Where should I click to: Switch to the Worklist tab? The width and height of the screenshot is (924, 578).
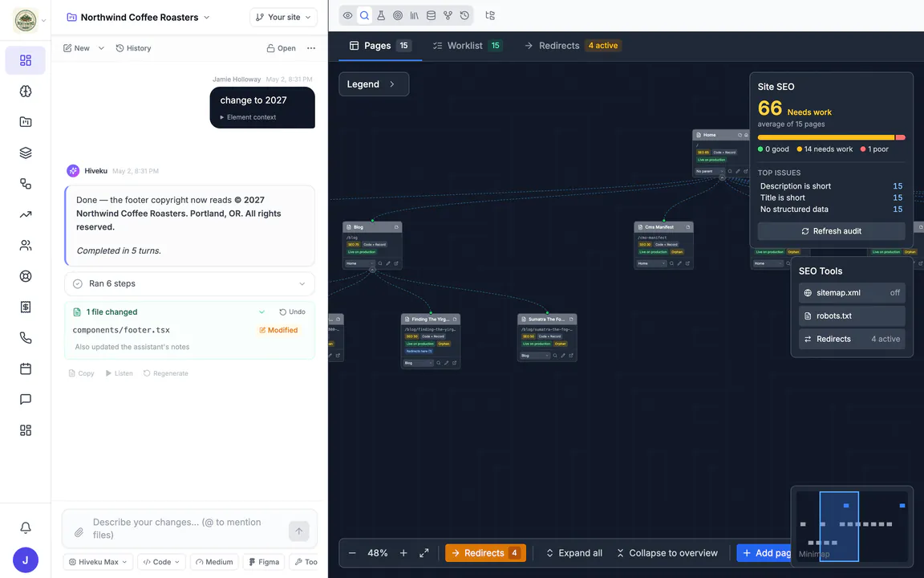[468, 46]
